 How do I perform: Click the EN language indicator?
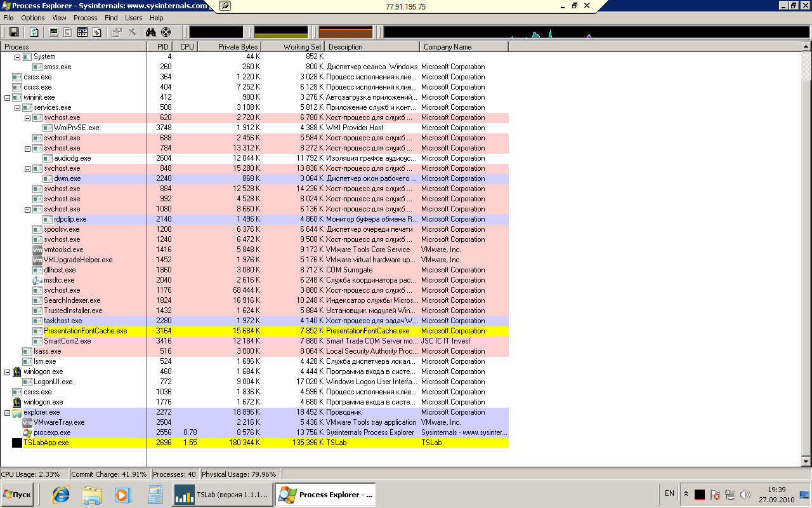pyautogui.click(x=669, y=493)
